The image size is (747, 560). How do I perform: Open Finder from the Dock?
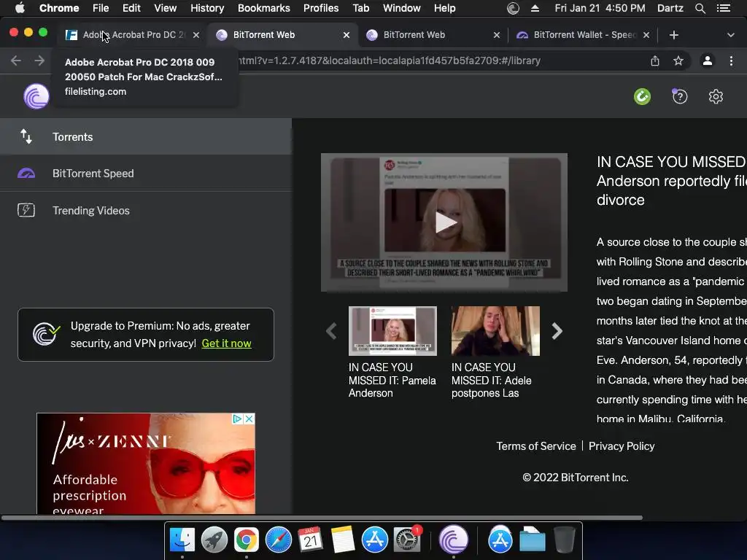pyautogui.click(x=182, y=540)
